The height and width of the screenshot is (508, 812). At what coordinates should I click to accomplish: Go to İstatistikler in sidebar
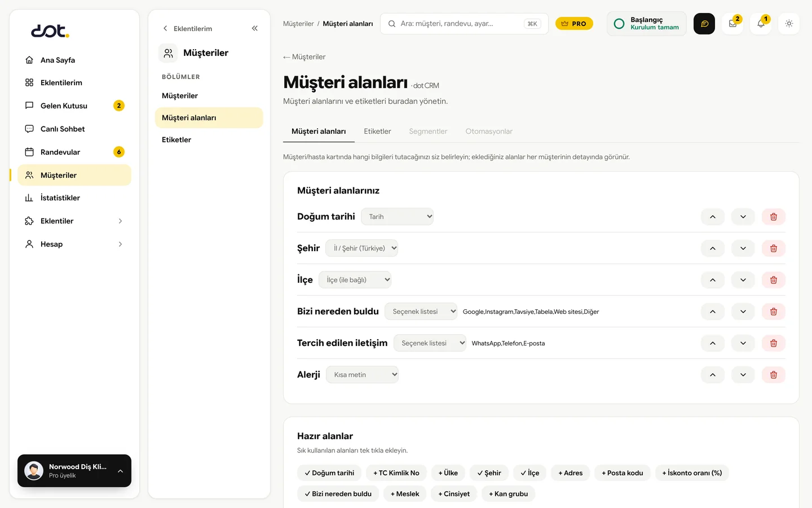[x=74, y=198]
